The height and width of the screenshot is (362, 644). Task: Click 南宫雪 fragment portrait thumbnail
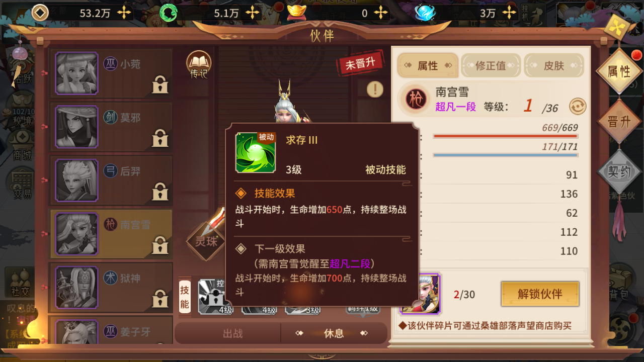pos(420,294)
